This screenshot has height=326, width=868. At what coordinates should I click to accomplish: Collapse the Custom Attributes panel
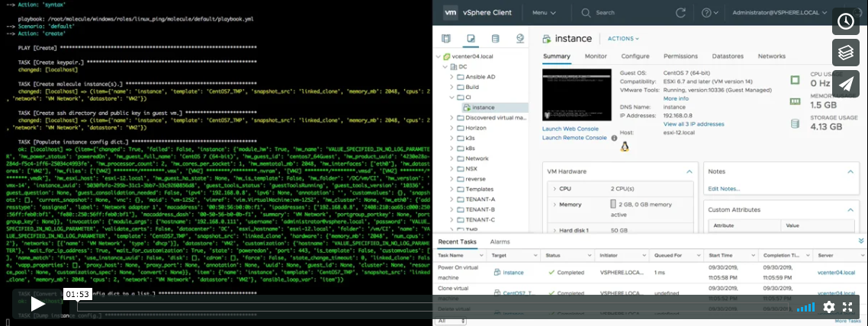[850, 210]
